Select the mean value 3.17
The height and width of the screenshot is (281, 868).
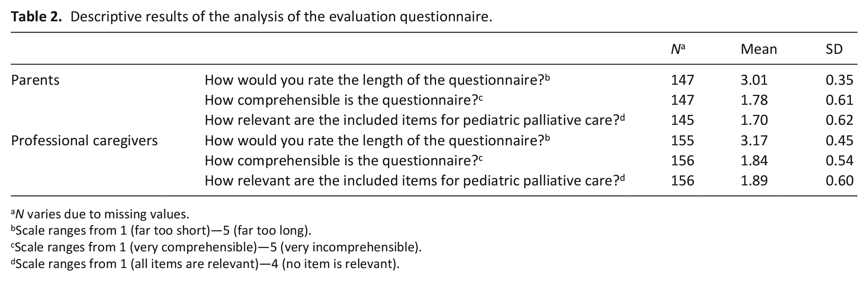754,141
